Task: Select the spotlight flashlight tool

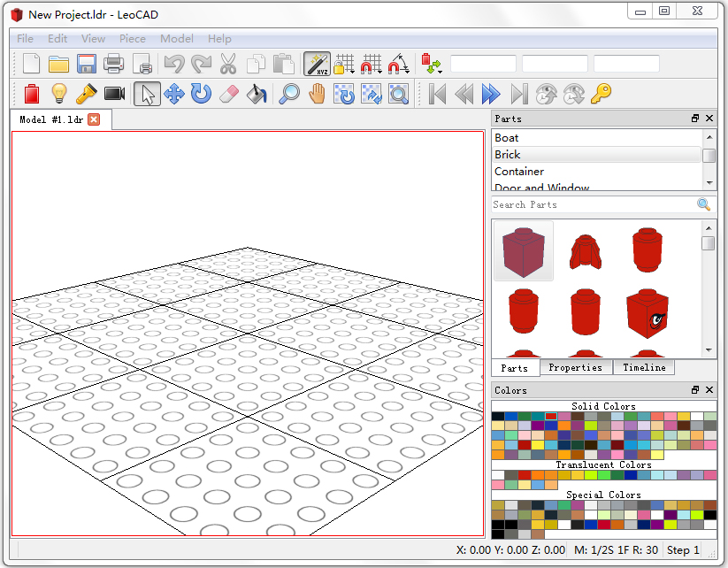Action: click(87, 94)
